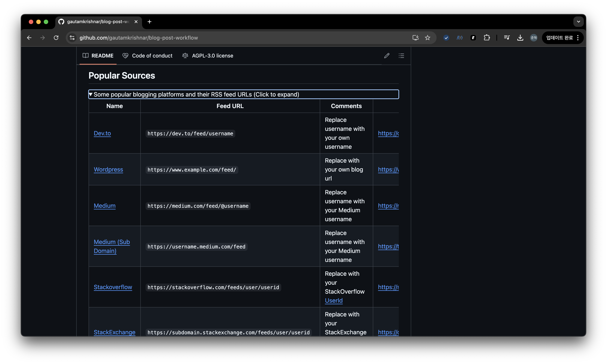Screen dimensions: 607x364
Task: Click the Comments column header
Action: coord(346,106)
